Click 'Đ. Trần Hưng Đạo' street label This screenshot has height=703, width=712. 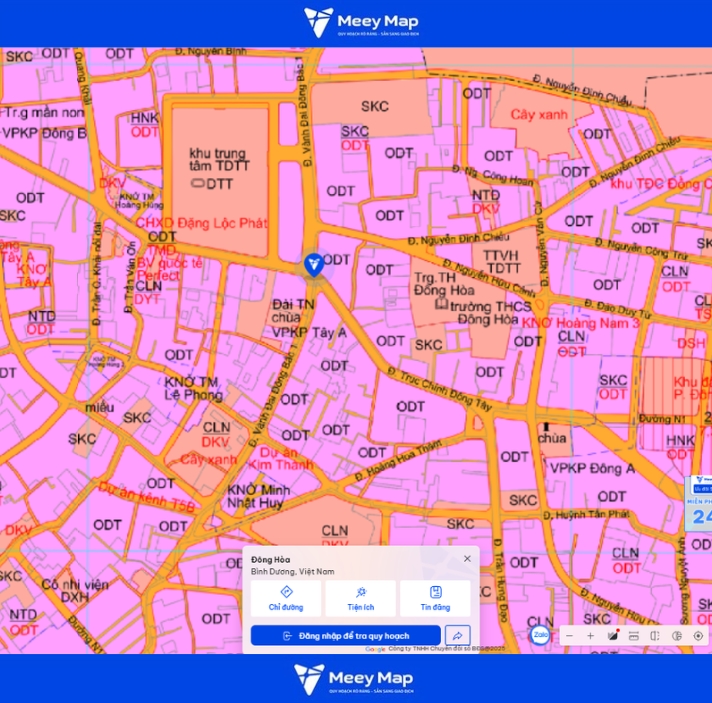[500, 580]
